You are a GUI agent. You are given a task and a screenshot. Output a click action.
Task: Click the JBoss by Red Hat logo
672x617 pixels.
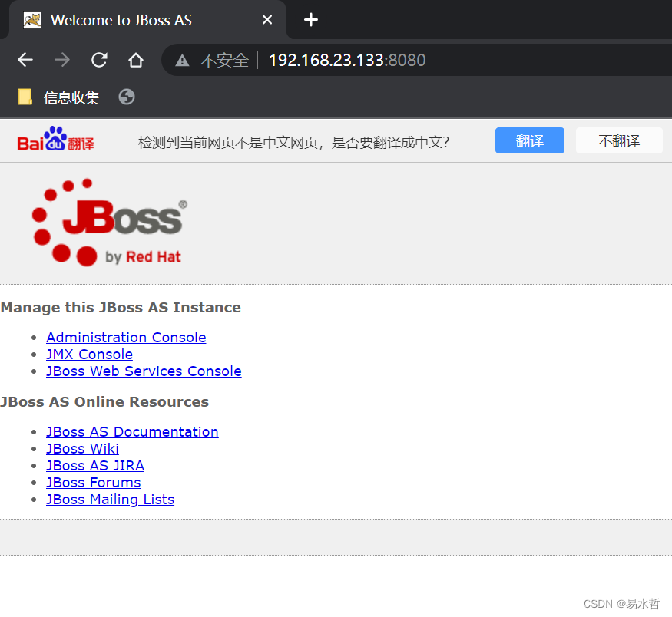(110, 223)
